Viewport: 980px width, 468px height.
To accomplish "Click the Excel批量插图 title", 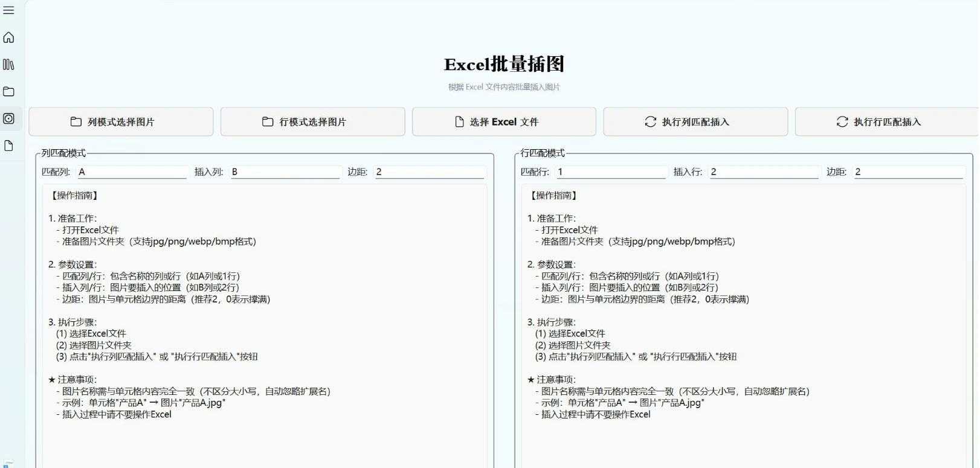I will click(x=504, y=64).
